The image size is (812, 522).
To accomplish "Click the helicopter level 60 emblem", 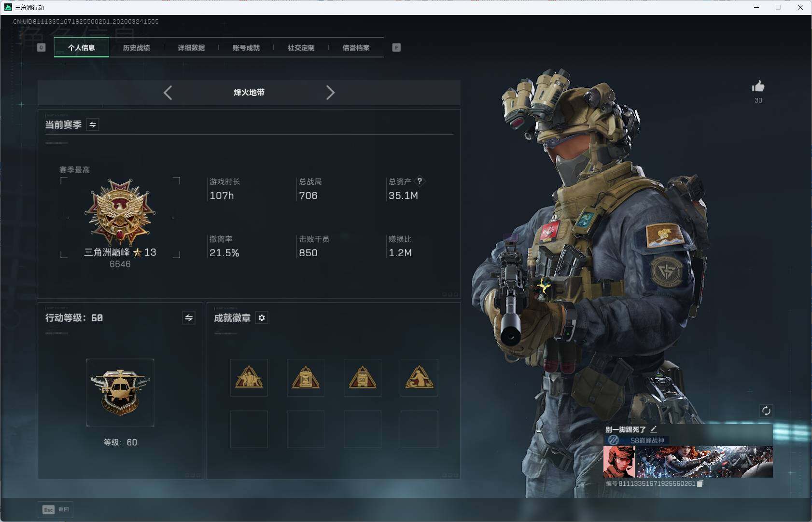I will [120, 392].
